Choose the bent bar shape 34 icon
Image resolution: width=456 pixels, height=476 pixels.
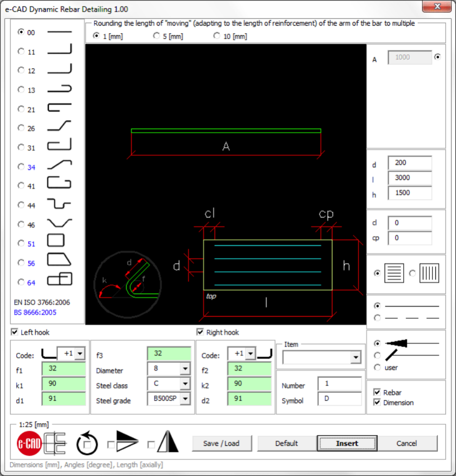[x=59, y=165]
